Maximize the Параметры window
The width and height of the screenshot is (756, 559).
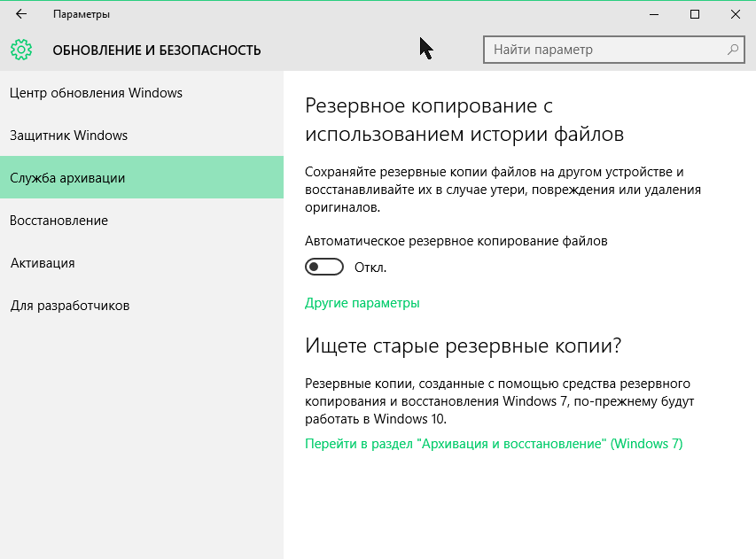(x=695, y=14)
